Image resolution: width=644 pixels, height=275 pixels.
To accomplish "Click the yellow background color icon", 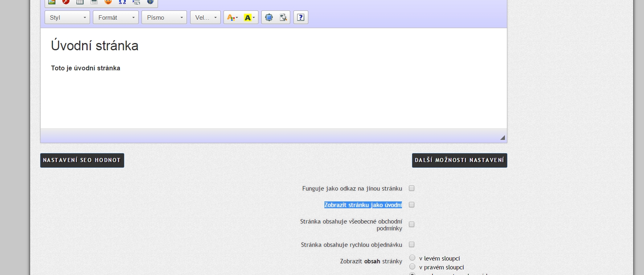I will coord(249,17).
